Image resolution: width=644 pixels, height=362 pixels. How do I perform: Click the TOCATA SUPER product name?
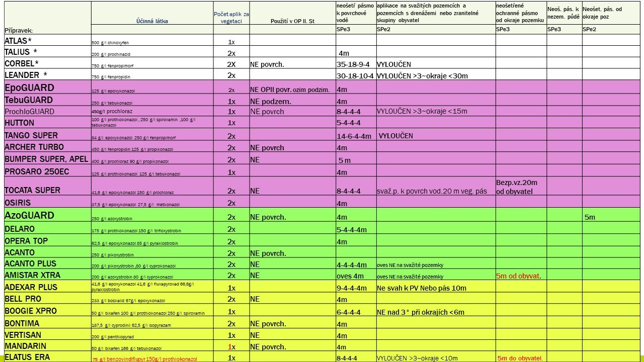[x=32, y=190]
